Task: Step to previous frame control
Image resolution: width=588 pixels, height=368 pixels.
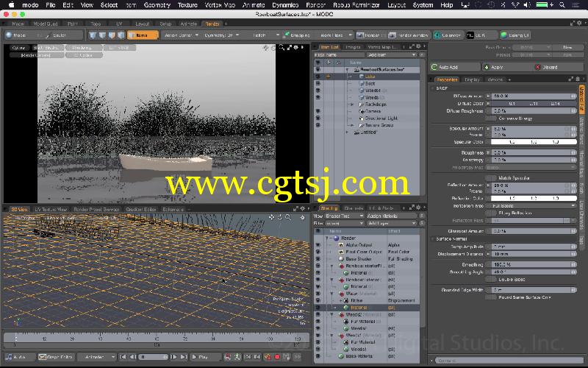Action: [x=132, y=357]
